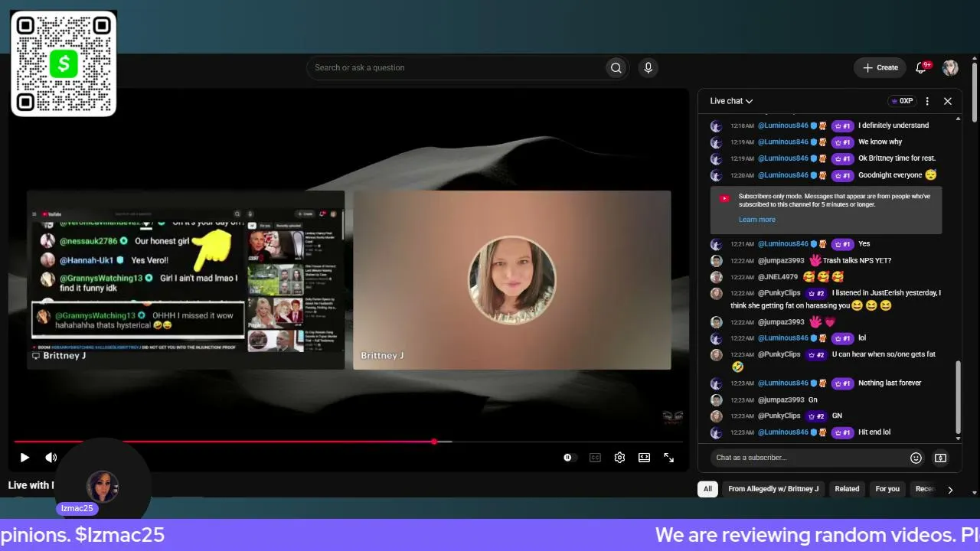
Task: Open the Super Chat dollar icon
Action: 940,458
